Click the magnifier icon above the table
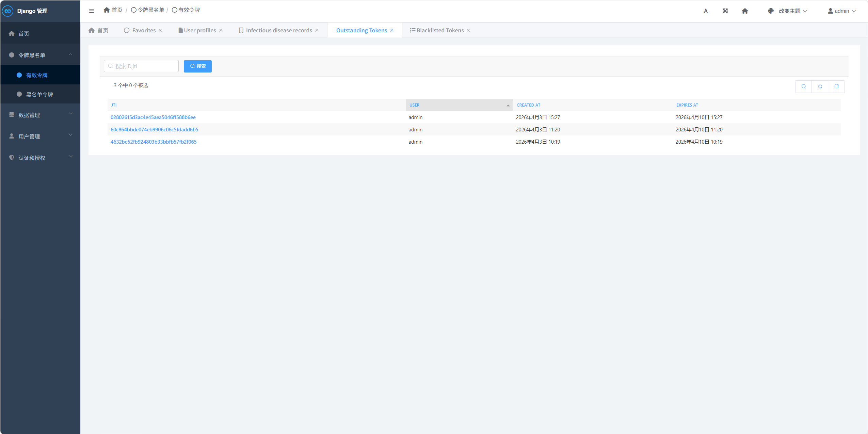This screenshot has width=868, height=434. pos(804,86)
